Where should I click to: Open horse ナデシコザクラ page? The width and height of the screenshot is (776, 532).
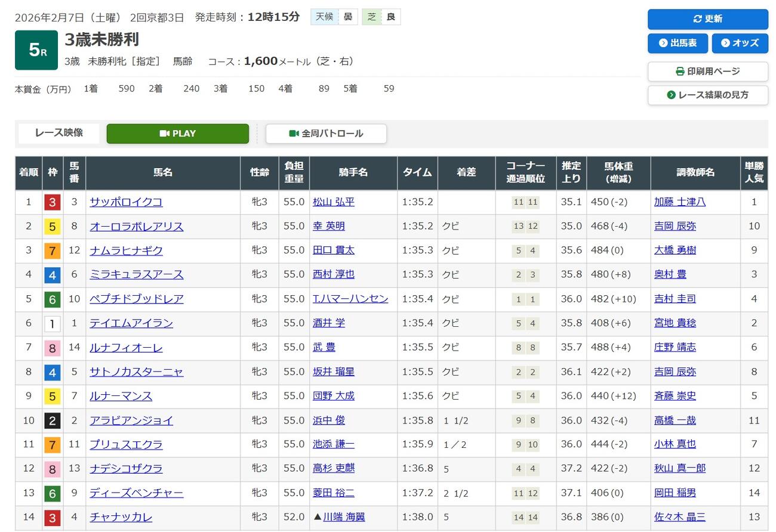point(126,469)
